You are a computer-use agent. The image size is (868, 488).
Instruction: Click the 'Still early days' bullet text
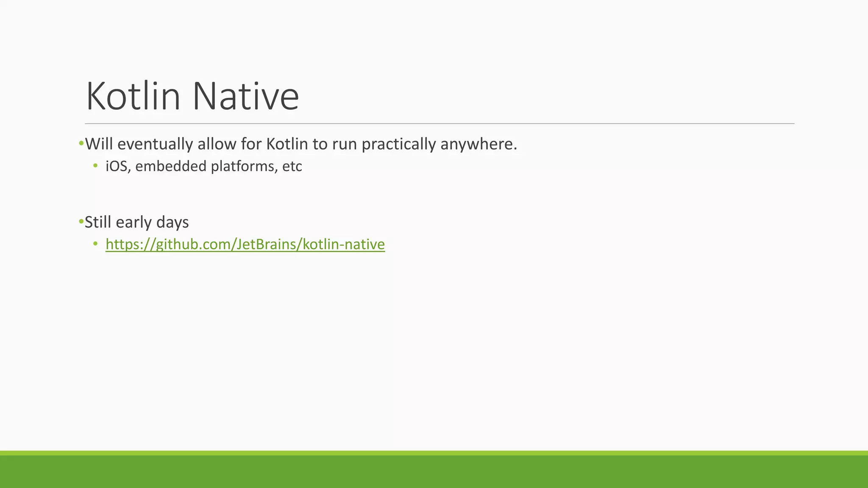click(136, 222)
